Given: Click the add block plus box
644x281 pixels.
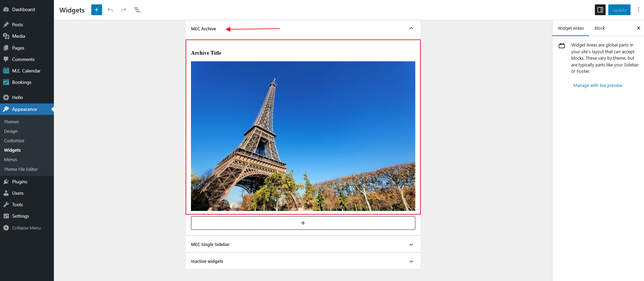Looking at the screenshot, I should pos(303,223).
